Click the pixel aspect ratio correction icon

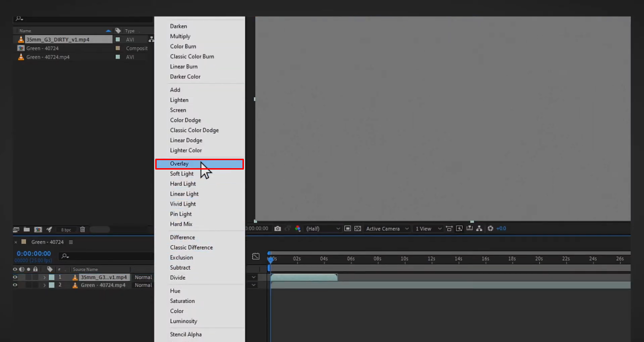449,229
